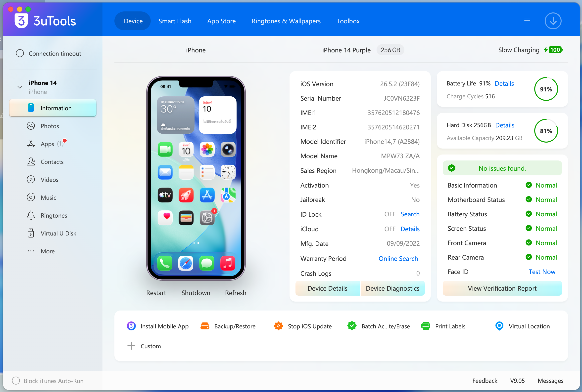Open the Toolbox tab

[x=348, y=21]
